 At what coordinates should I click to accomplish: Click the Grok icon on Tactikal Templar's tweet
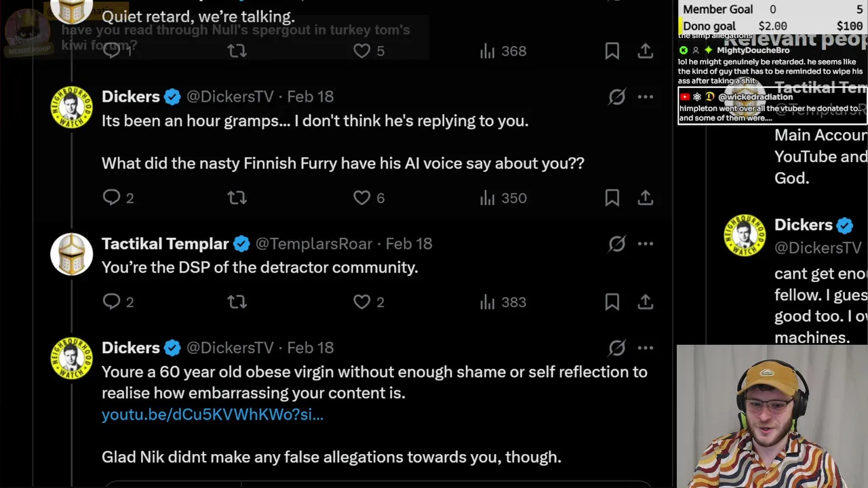pyautogui.click(x=616, y=243)
